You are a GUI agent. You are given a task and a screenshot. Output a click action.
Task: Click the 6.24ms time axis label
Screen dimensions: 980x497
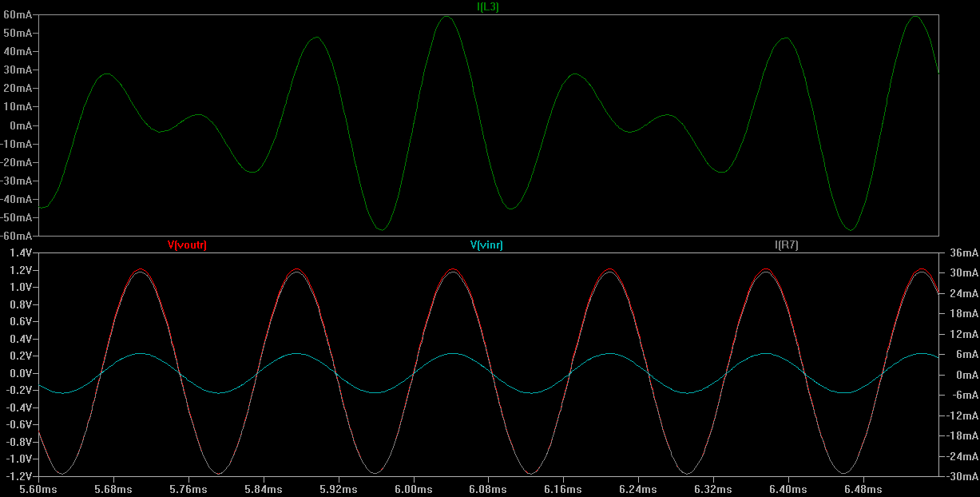[638, 488]
